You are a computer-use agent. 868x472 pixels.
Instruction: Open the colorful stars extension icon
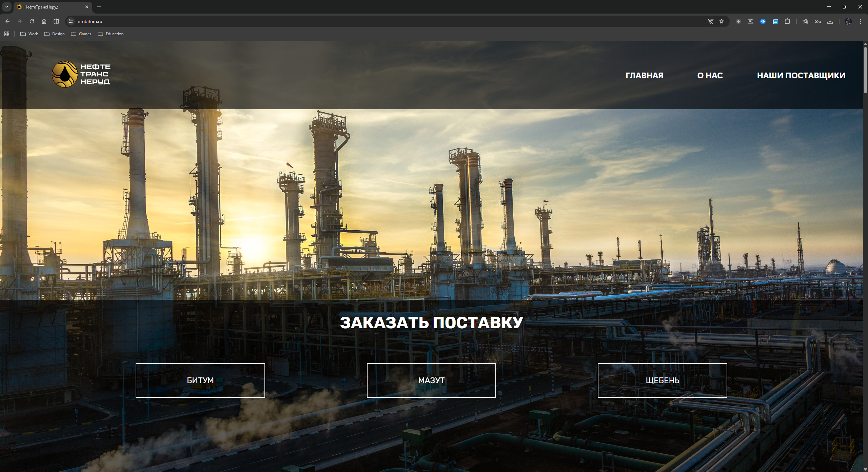751,21
